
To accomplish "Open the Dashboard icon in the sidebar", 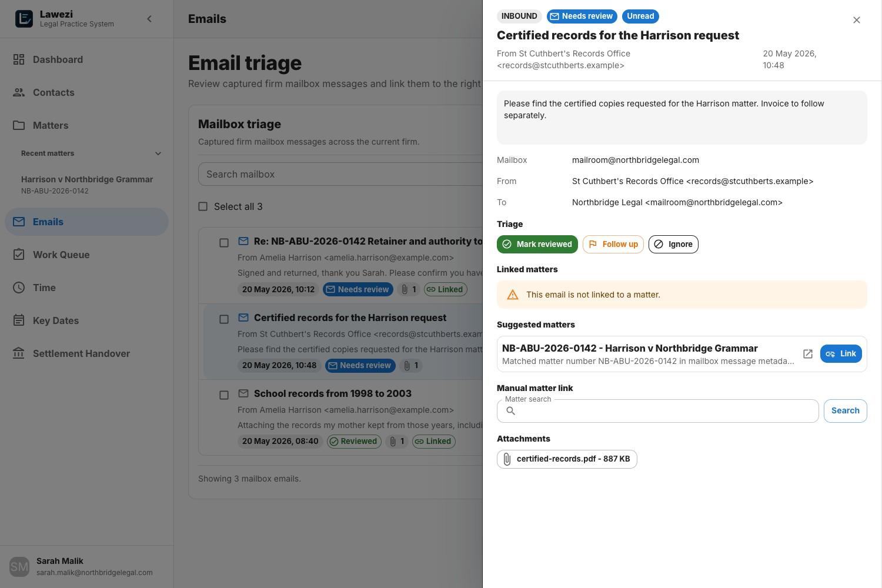I will click(x=19, y=59).
